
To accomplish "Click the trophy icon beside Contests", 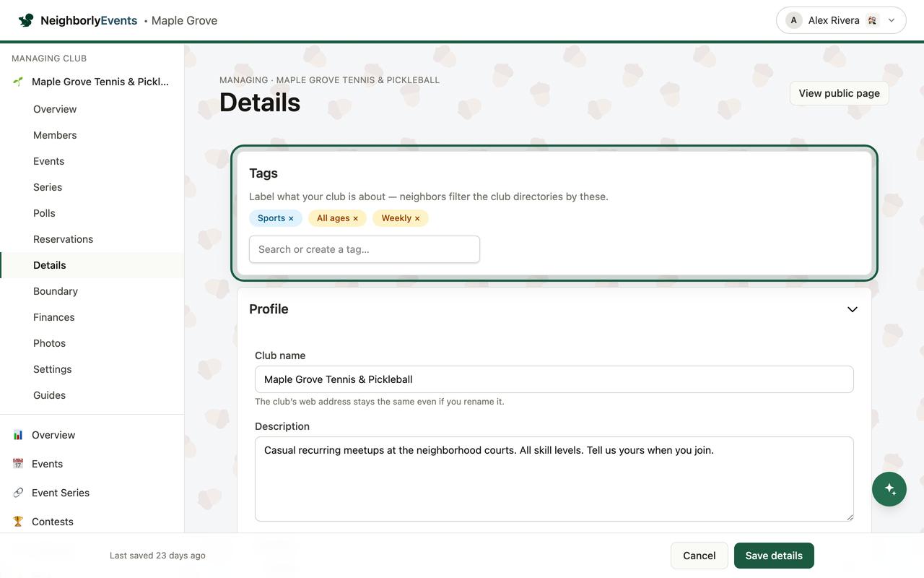I will pyautogui.click(x=18, y=522).
